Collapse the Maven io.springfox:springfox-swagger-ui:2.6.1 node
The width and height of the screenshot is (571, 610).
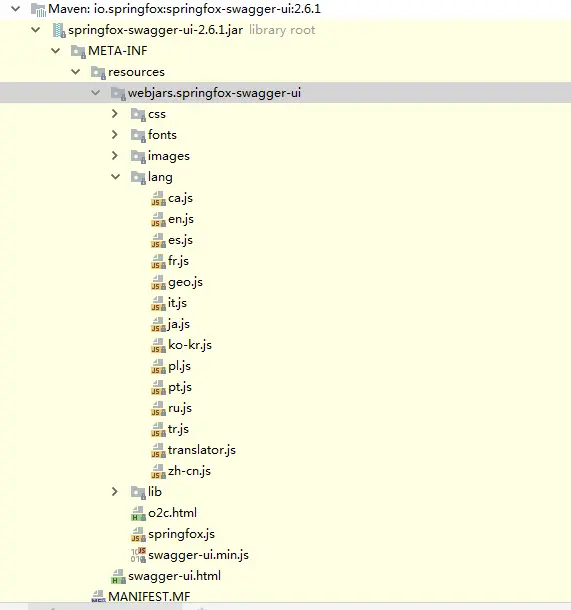[x=16, y=9]
